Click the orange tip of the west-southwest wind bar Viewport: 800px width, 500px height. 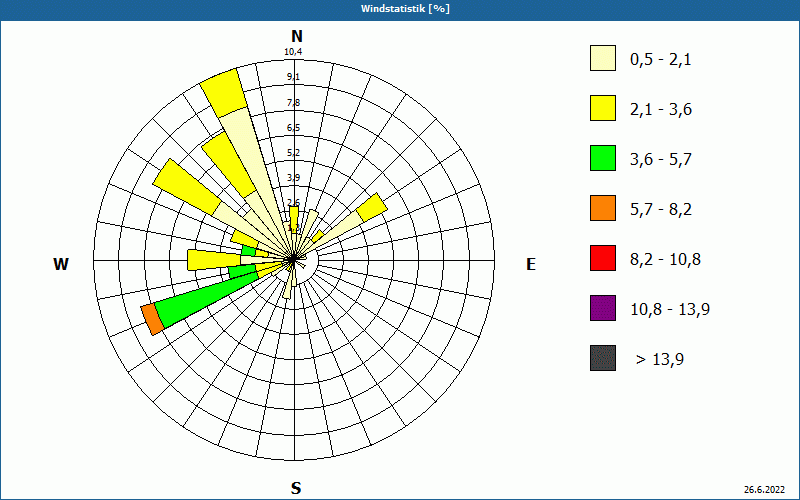[153, 319]
